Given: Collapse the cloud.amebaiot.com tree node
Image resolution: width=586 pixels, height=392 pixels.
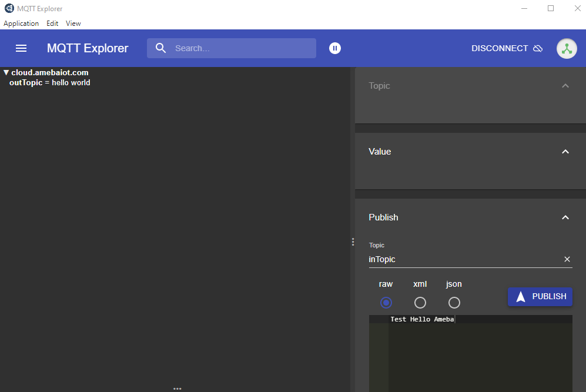Looking at the screenshot, I should tap(6, 73).
